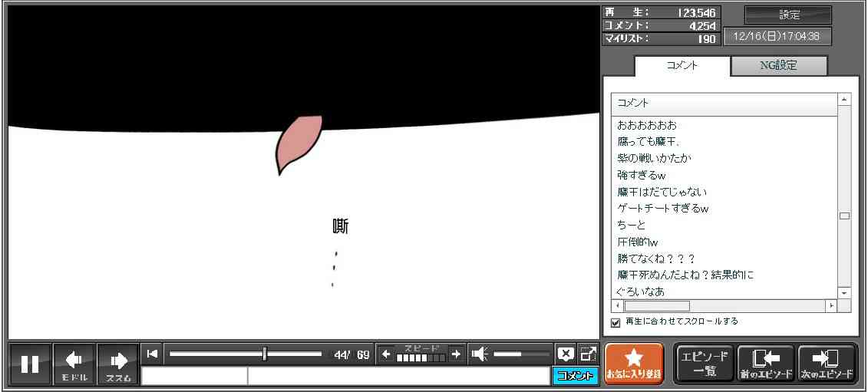This screenshot has width=868, height=392.
Task: Hide comments with the X bubble icon
Action: 566,354
